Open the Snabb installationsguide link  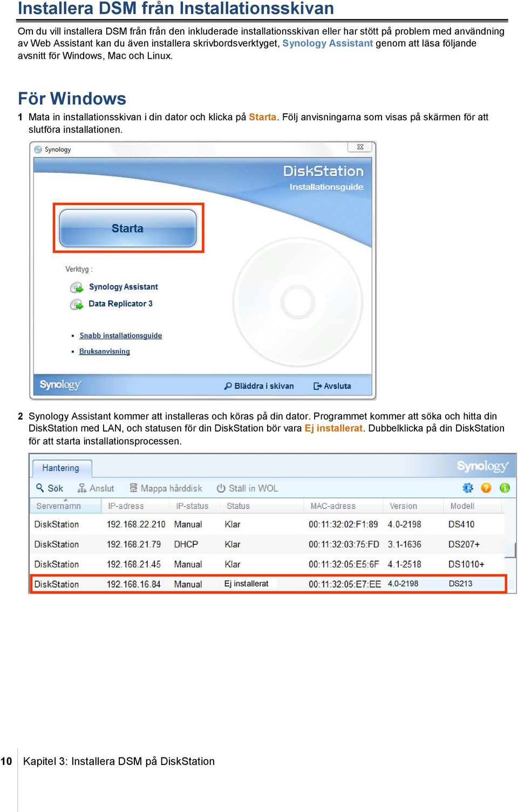pos(121,336)
